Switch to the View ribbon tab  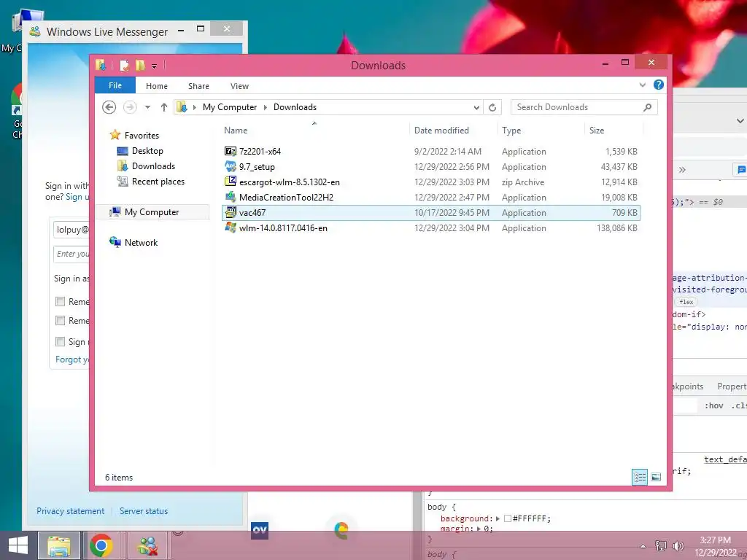click(x=239, y=86)
